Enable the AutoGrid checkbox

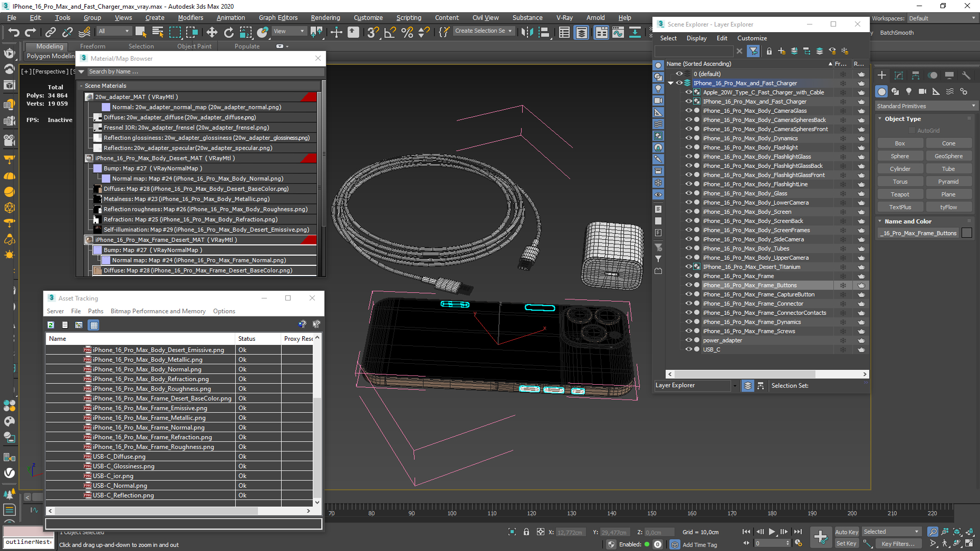click(912, 131)
